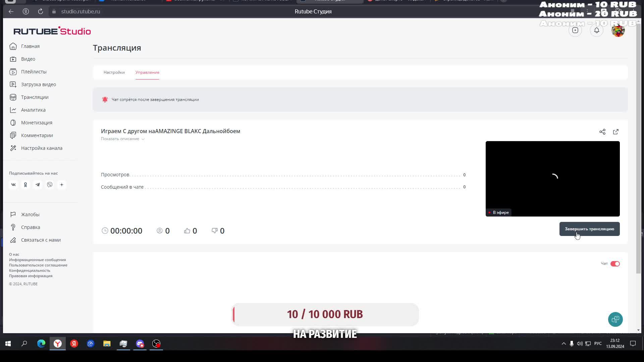Open Правовая информация link
The image size is (644, 362).
click(x=31, y=276)
